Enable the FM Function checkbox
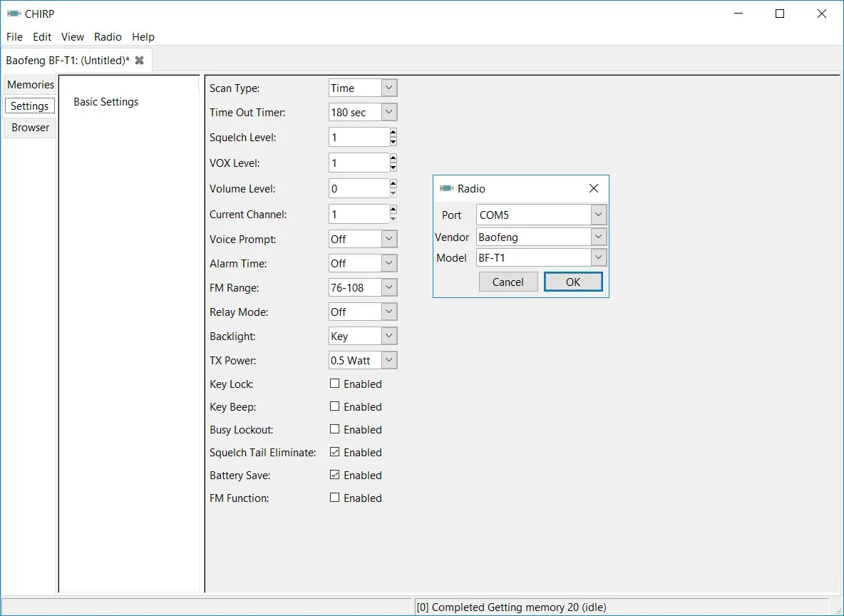 point(335,498)
